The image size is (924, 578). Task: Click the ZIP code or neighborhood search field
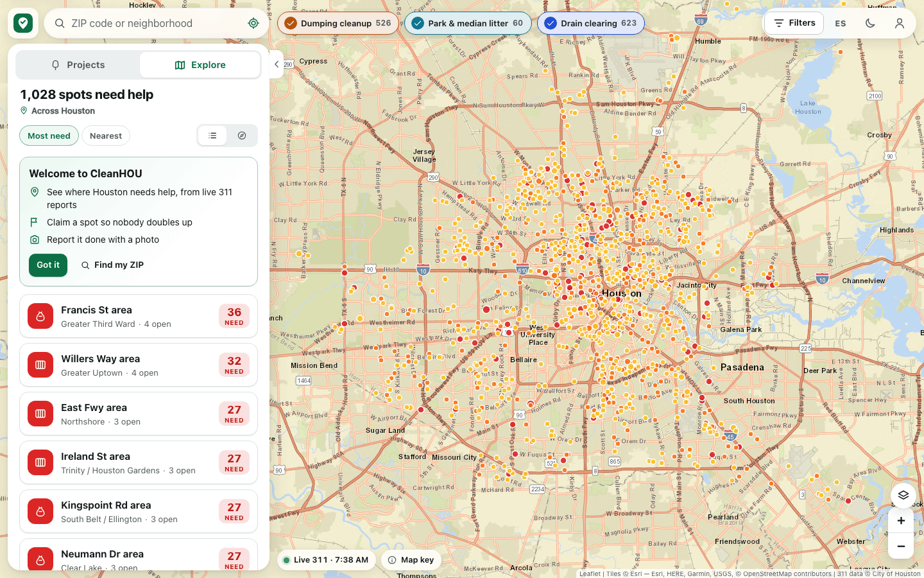pos(157,23)
